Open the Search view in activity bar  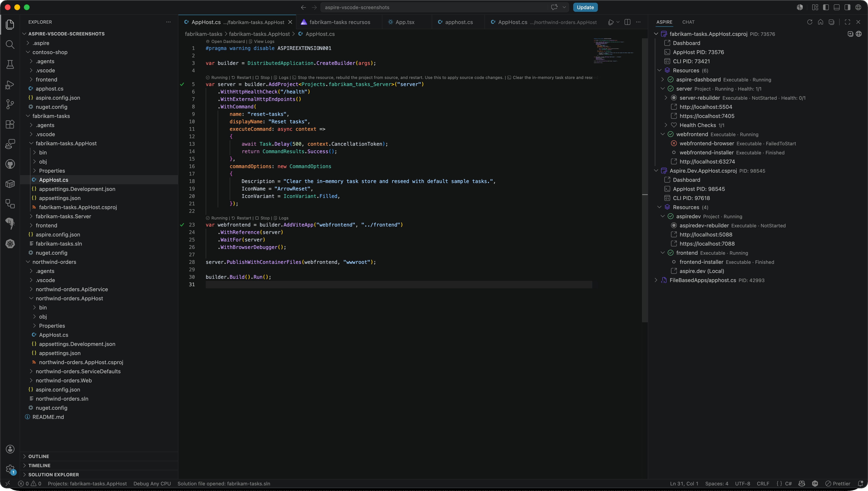click(x=10, y=45)
